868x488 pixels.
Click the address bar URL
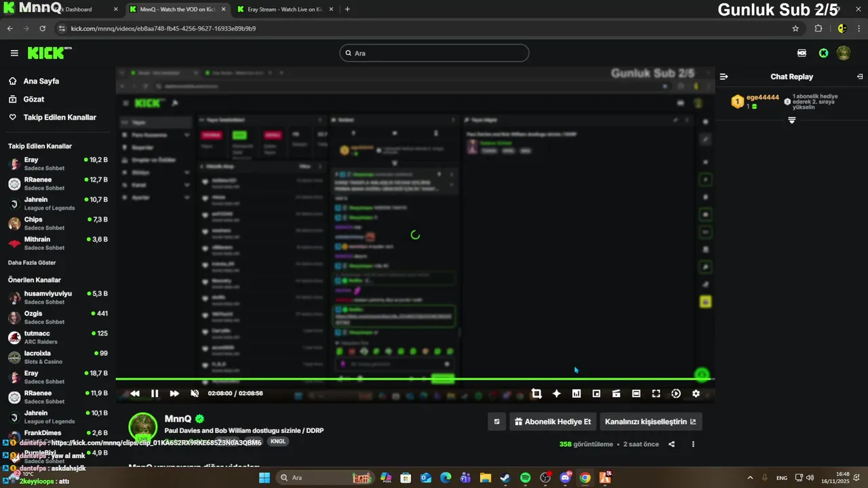coord(163,28)
